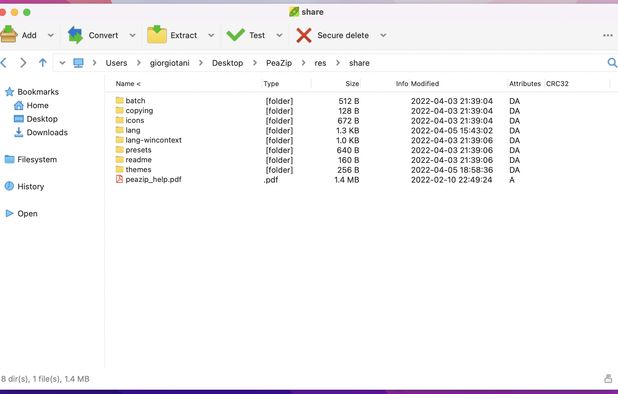
Task: Click the Add archive toolbar icon
Action: (x=8, y=34)
